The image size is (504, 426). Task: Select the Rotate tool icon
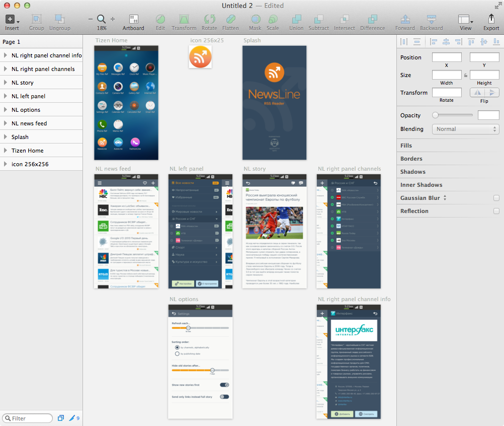(x=209, y=20)
